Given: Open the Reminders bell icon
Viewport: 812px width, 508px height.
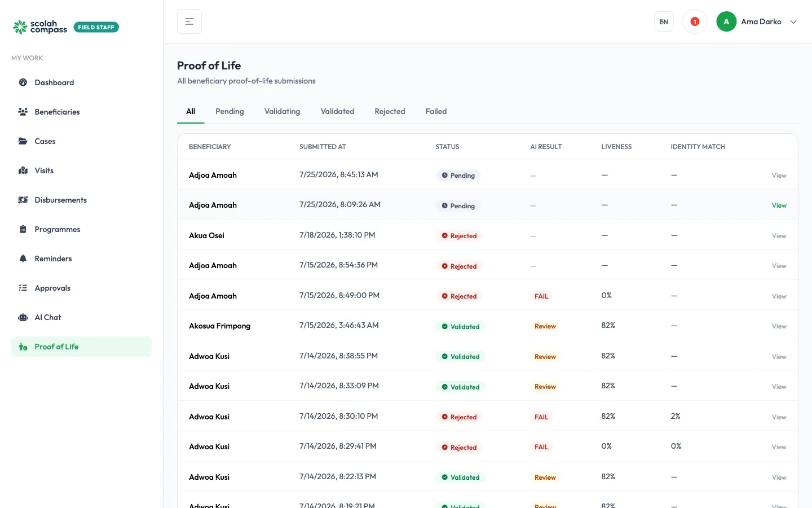Looking at the screenshot, I should [23, 259].
